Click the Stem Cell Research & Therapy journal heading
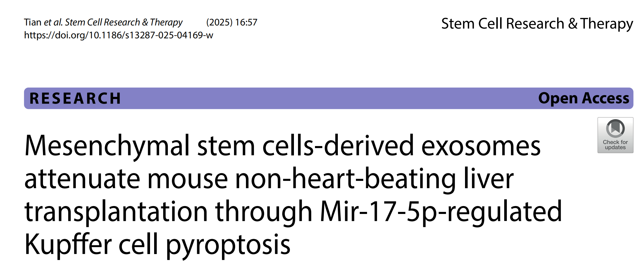 point(537,23)
